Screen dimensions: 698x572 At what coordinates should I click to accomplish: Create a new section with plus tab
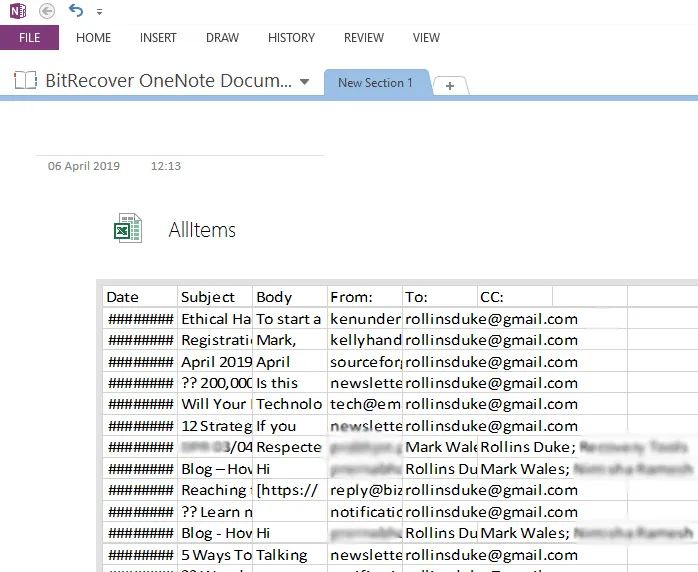pos(450,86)
